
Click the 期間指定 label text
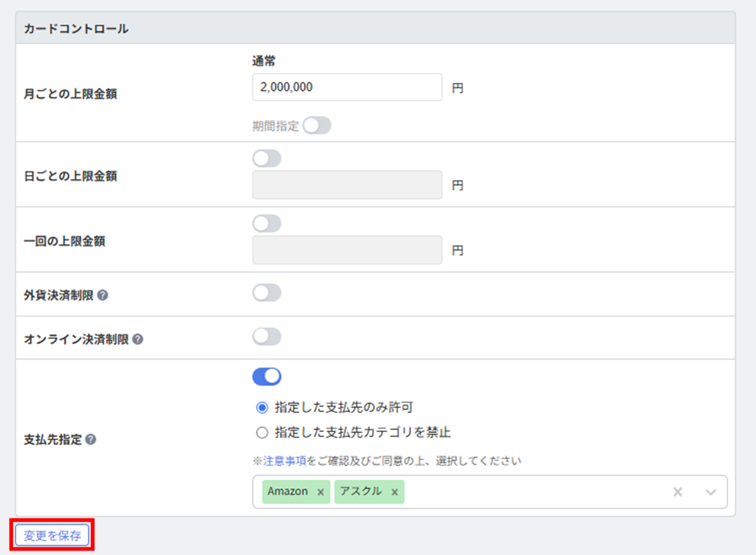[275, 126]
